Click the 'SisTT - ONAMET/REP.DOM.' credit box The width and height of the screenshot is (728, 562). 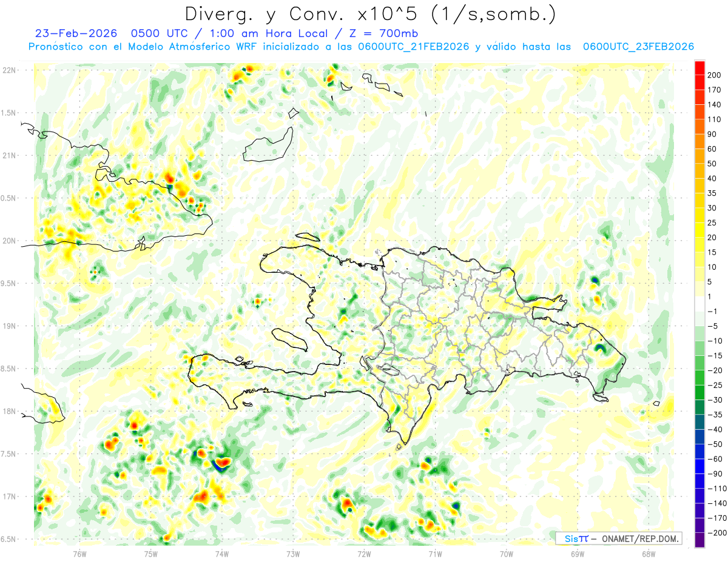tap(618, 538)
